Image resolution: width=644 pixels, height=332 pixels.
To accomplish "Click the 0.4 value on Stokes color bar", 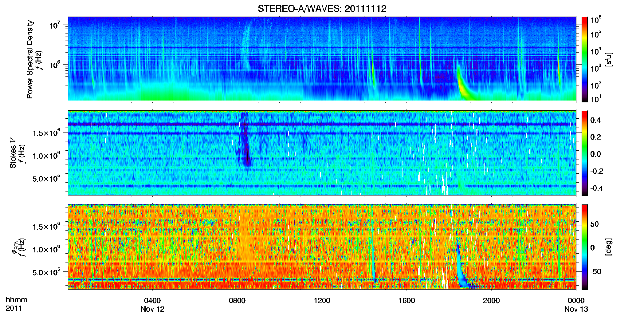I will click(595, 120).
